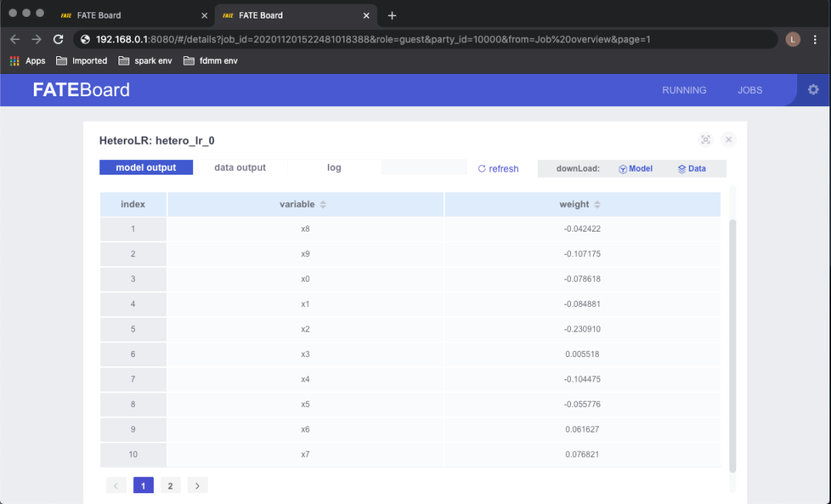This screenshot has height=504, width=831.
Task: Switch to the first FATE Board tab
Action: [132, 15]
